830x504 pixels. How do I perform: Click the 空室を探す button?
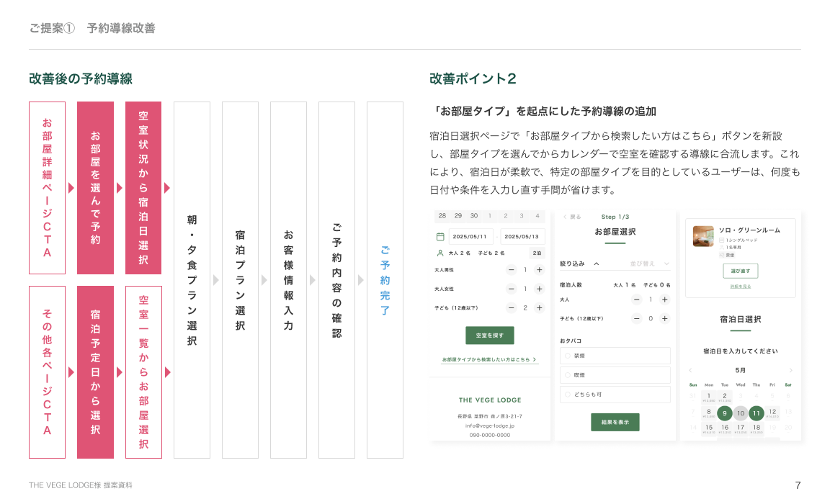point(490,336)
